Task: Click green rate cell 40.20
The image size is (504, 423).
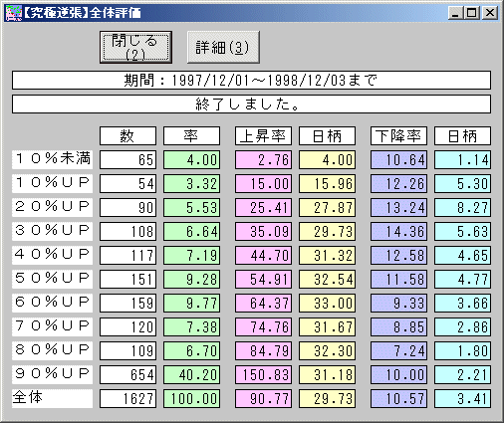Action: click(x=191, y=374)
